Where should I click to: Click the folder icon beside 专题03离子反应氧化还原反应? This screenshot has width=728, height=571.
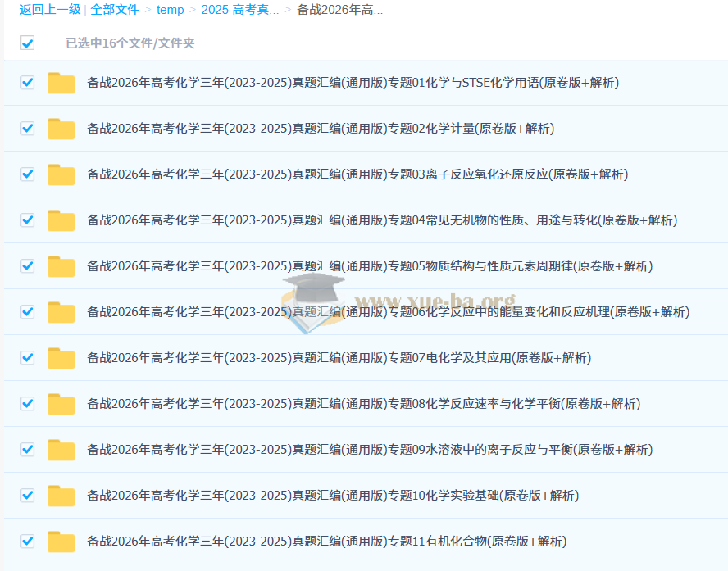(61, 174)
